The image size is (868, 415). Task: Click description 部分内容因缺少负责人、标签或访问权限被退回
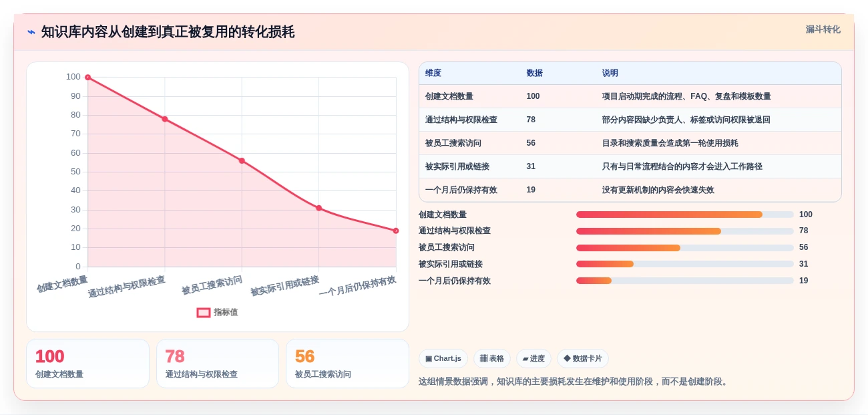pyautogui.click(x=686, y=120)
